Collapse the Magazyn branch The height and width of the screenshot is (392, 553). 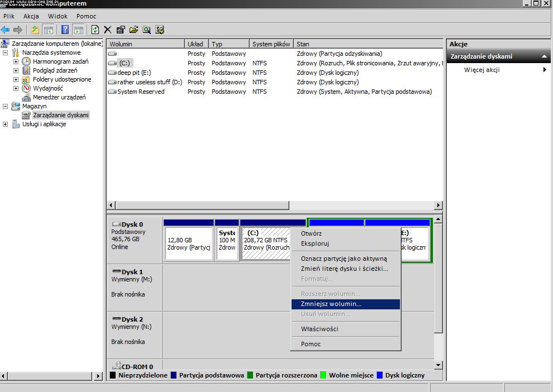(5, 106)
